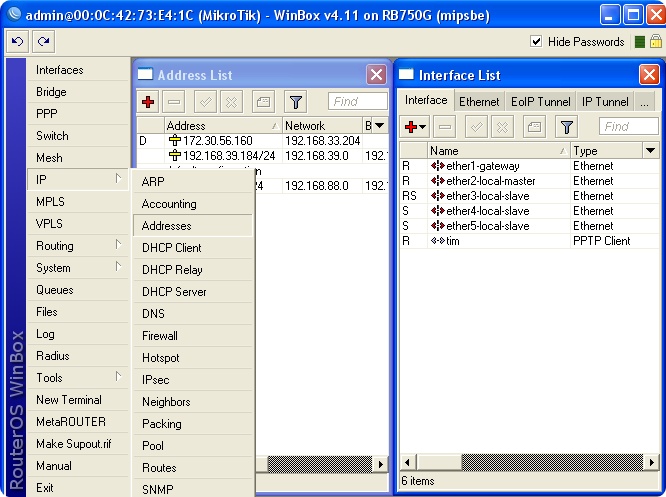Open column dropdown in Address List header
Screen dimensions: 666x497
[x=380, y=125]
